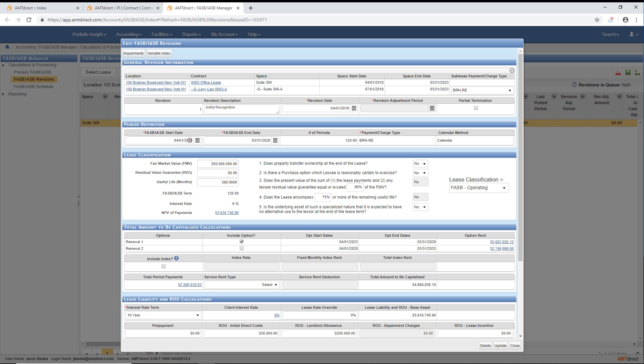Switch to the Variable Index tab
This screenshot has height=364, width=644.
pyautogui.click(x=159, y=53)
